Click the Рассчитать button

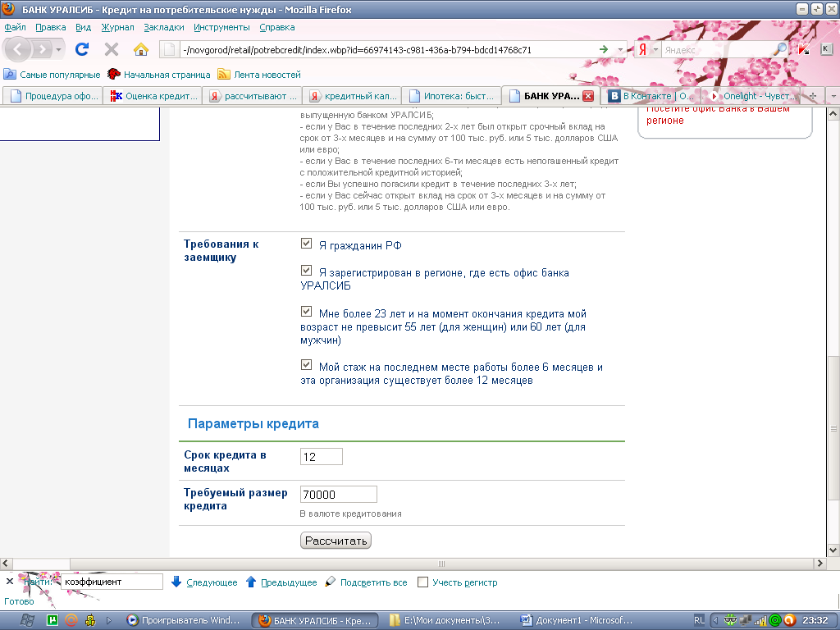click(336, 541)
